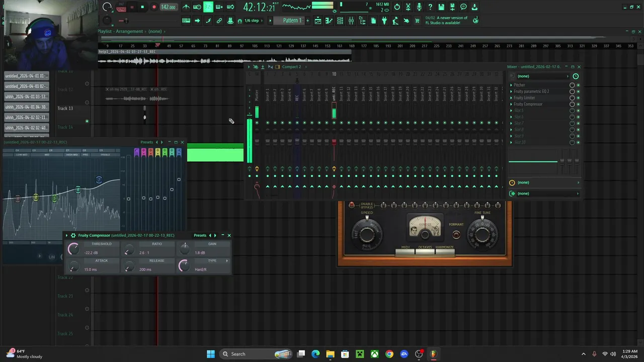The width and height of the screenshot is (644, 362).
Task: Toggle the metronome icon
Action: 186,7
